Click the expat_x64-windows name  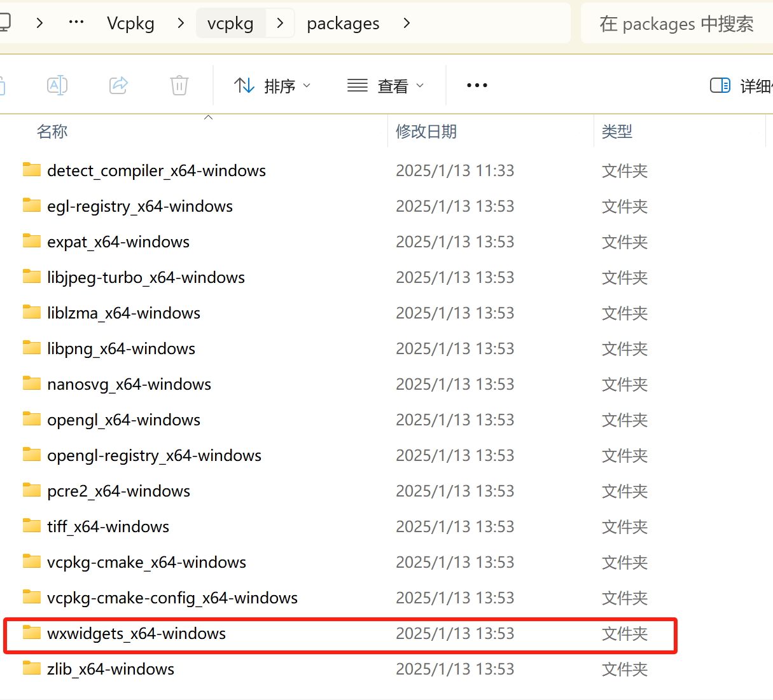click(x=118, y=242)
